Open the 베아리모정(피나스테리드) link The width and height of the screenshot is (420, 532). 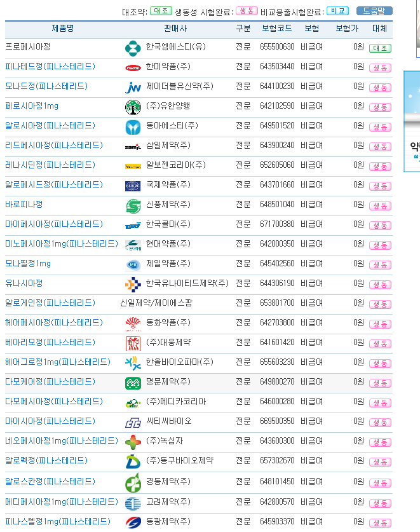pyautogui.click(x=50, y=342)
